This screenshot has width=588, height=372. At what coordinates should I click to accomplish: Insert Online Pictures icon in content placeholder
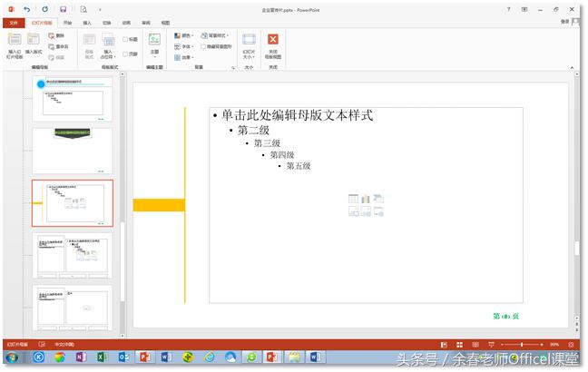[366, 211]
